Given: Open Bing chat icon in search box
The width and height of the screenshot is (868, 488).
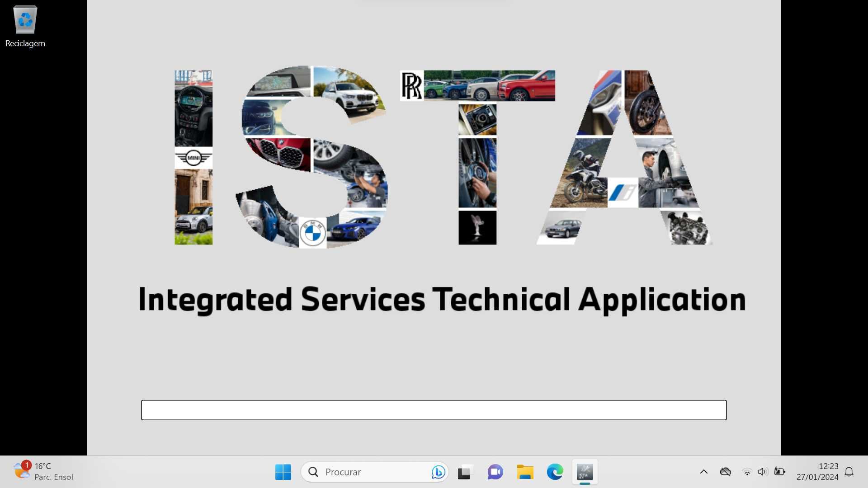Looking at the screenshot, I should click(x=438, y=472).
